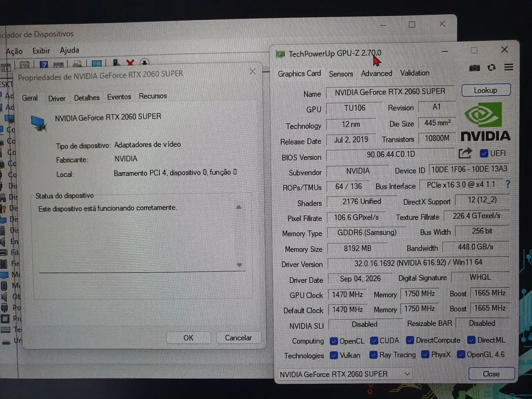The width and height of the screenshot is (532, 399).
Task: Click the share BIOS export arrow icon
Action: (x=465, y=153)
